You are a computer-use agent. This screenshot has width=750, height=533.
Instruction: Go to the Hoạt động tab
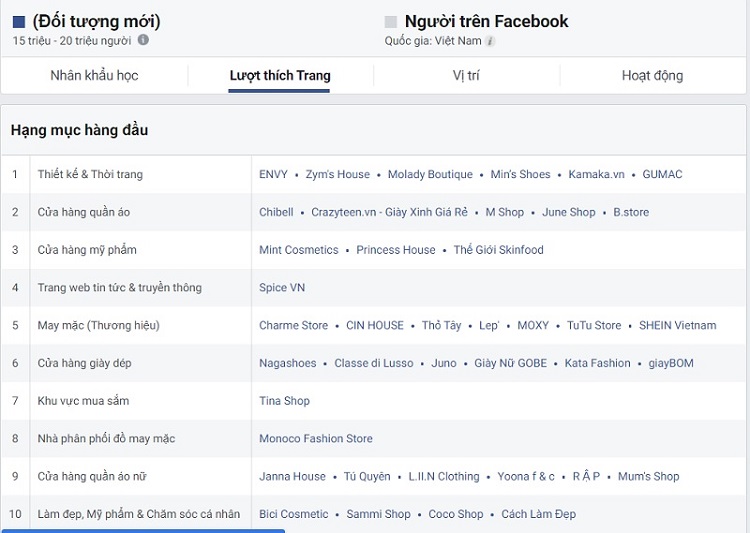point(652,76)
